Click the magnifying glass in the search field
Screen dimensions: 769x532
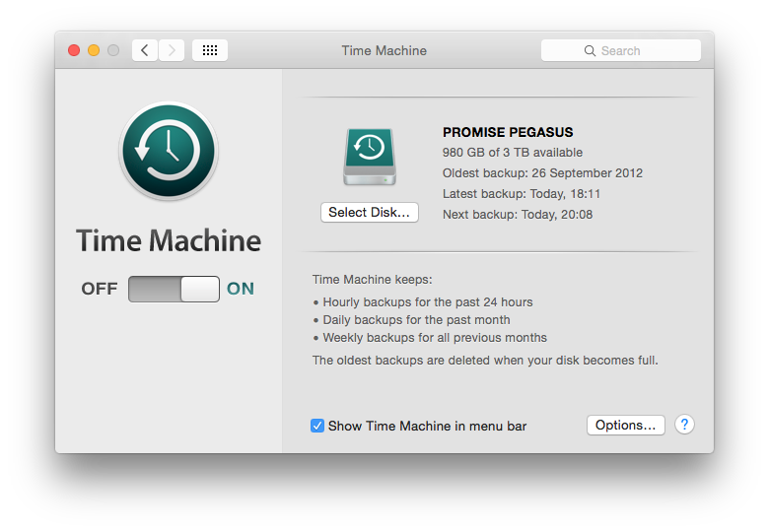[x=590, y=50]
